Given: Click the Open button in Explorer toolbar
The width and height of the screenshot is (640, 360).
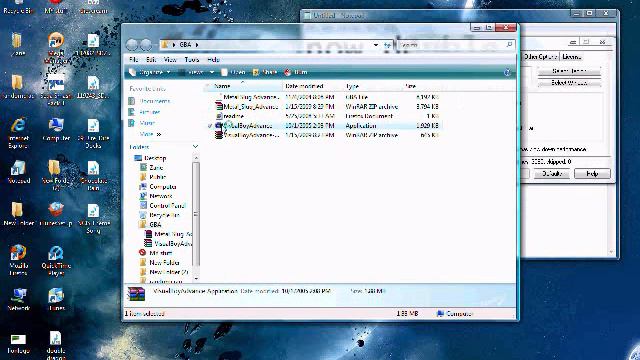Looking at the screenshot, I should pos(233,72).
